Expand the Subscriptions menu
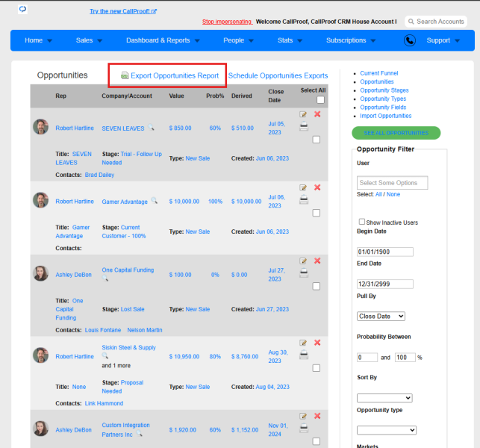 coord(351,40)
